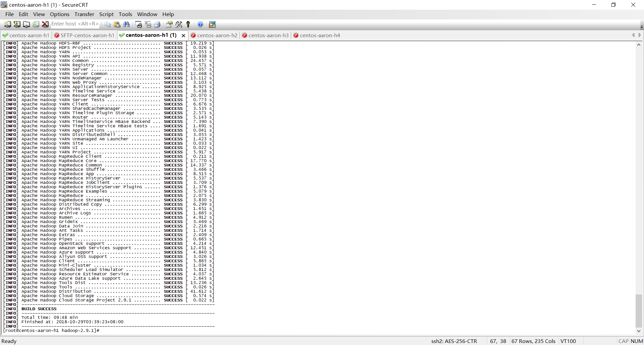Viewport: 644px width, 345px height.
Task: Click the Ready status text
Action: tap(9, 341)
